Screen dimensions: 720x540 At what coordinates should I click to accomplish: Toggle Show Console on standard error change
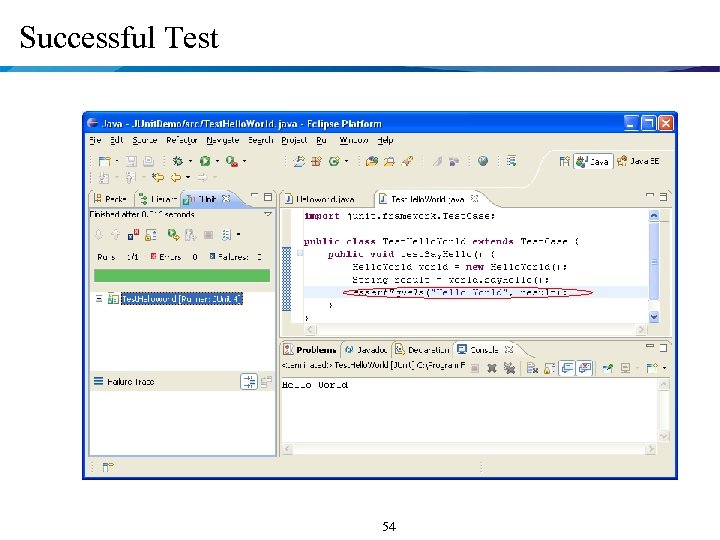point(585,368)
